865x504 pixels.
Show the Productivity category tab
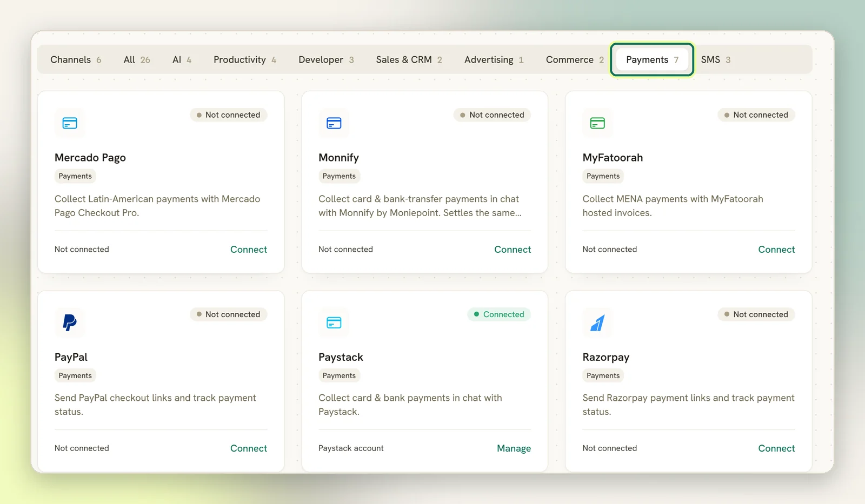(x=245, y=59)
